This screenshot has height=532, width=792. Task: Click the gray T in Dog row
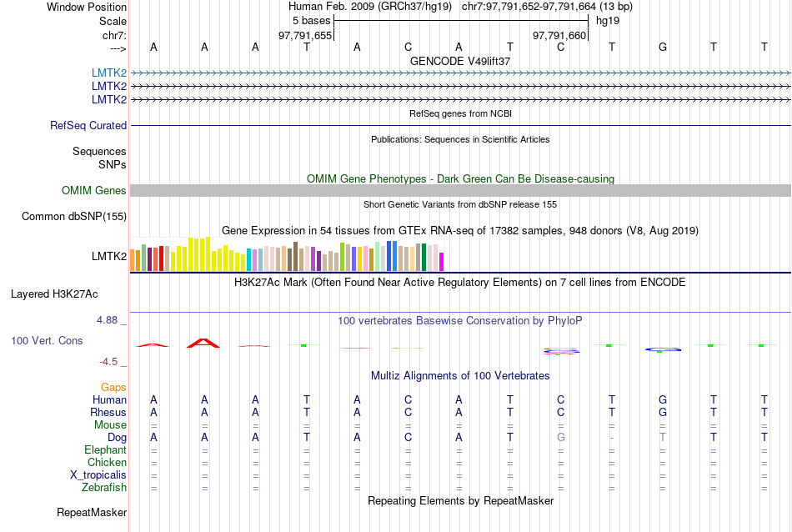(x=663, y=438)
